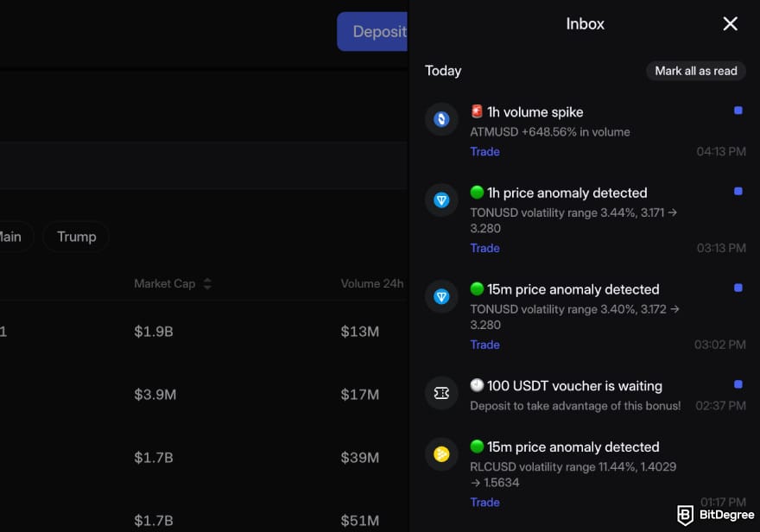Viewport: 760px width, 532px height.
Task: Click the TON icon beside TONUSD 3.40% alert
Action: tap(441, 296)
